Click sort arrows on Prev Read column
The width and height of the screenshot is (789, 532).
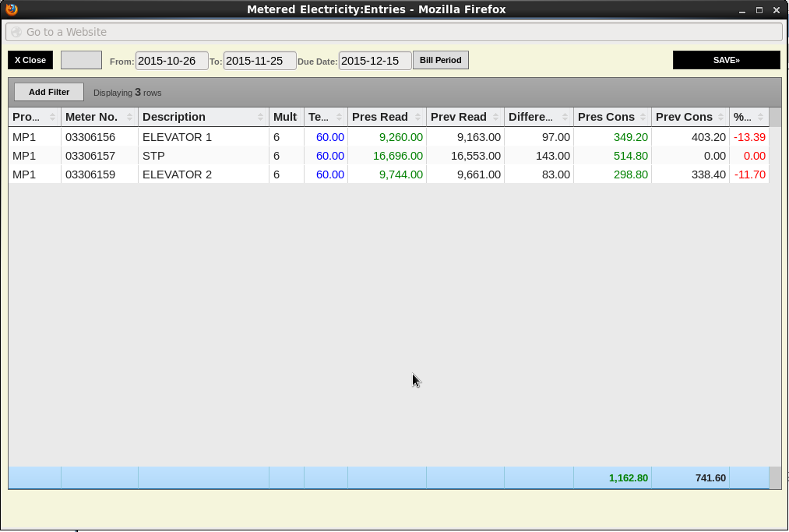(496, 117)
